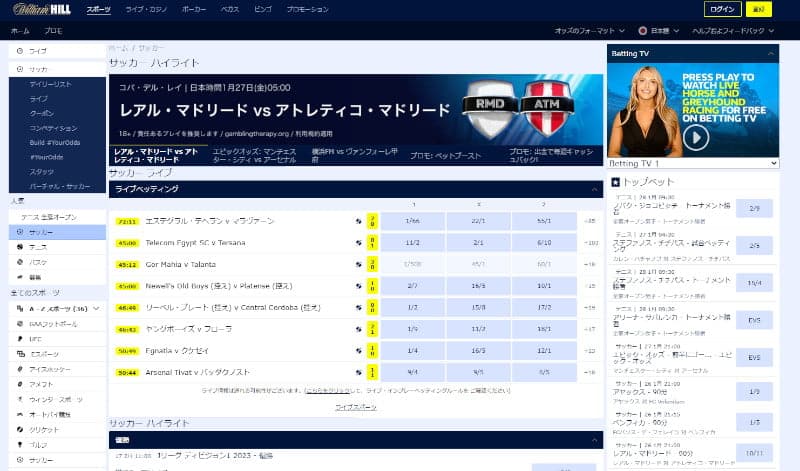Collapse the ライブベッティング section

594,189
